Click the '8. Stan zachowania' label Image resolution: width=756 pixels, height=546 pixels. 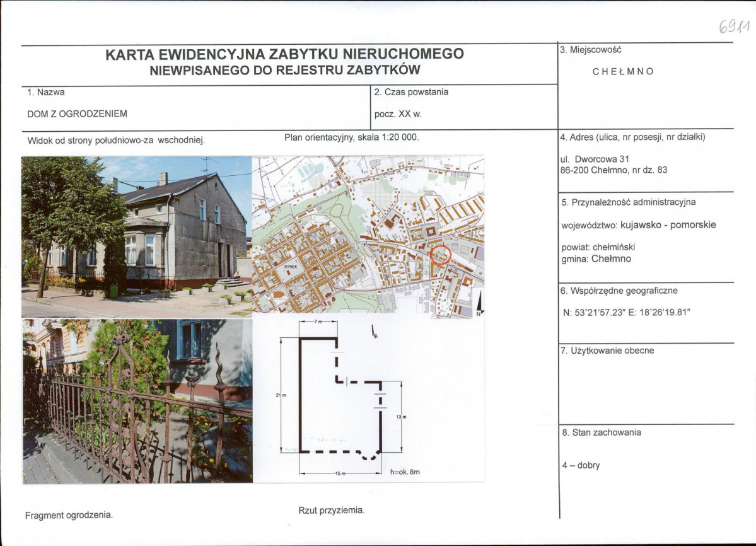602,433
